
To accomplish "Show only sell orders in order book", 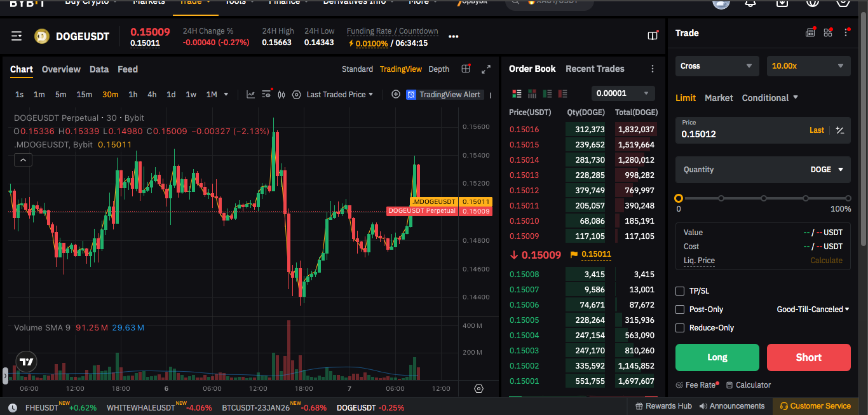I will [x=562, y=93].
